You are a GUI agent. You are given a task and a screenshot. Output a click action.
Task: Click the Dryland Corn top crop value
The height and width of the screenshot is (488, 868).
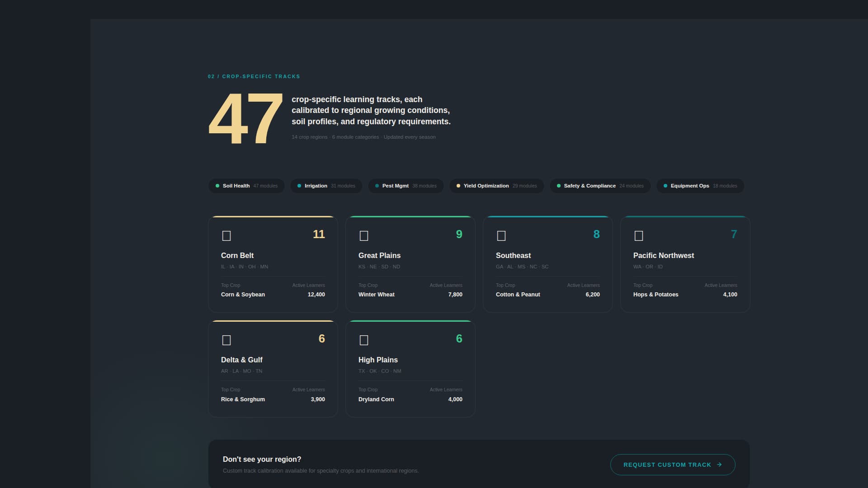[x=376, y=399]
